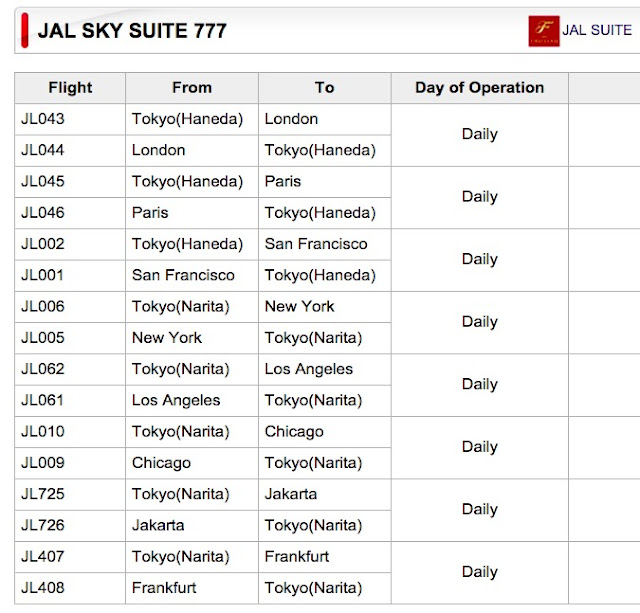Click San Francisco destination in JL002 row
This screenshot has width=640, height=613.
(x=316, y=244)
